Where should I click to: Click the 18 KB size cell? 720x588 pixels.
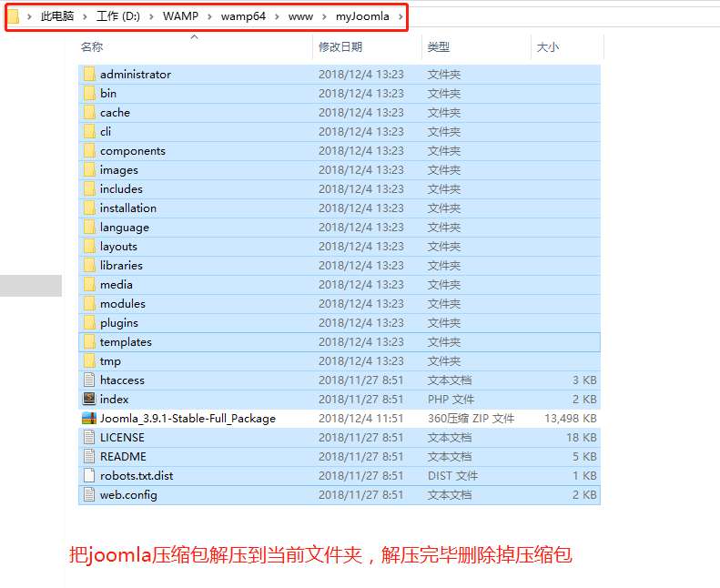[x=582, y=438]
